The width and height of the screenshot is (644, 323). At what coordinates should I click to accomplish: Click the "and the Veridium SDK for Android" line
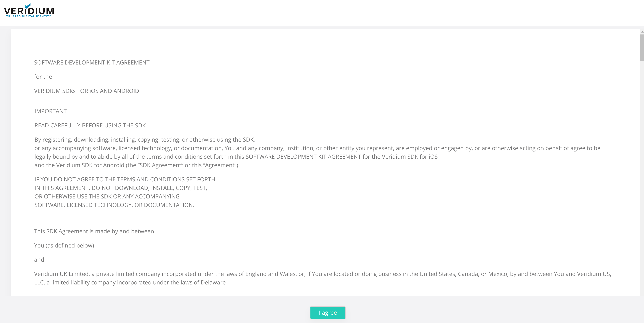tap(137, 165)
